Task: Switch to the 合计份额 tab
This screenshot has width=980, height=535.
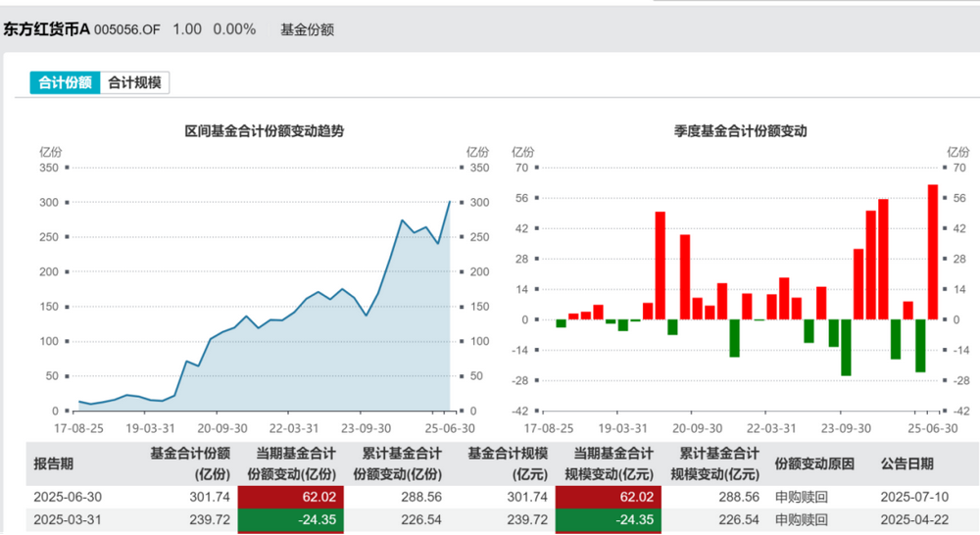Action: (65, 83)
